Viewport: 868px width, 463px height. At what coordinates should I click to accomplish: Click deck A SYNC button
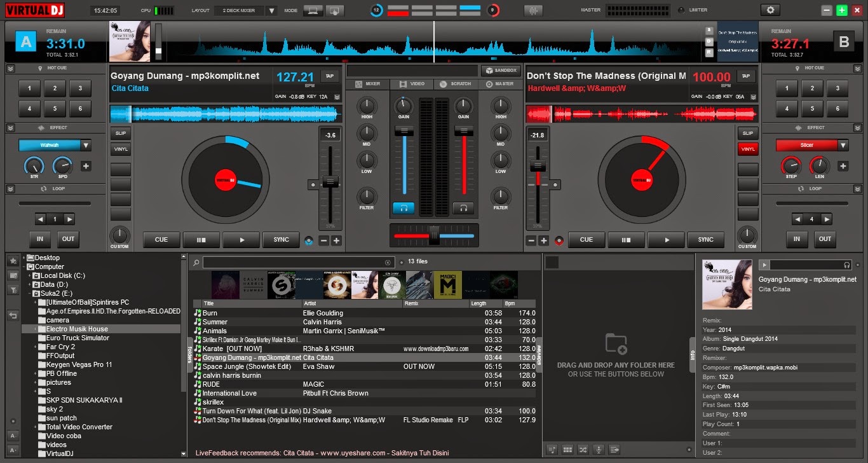tap(281, 240)
